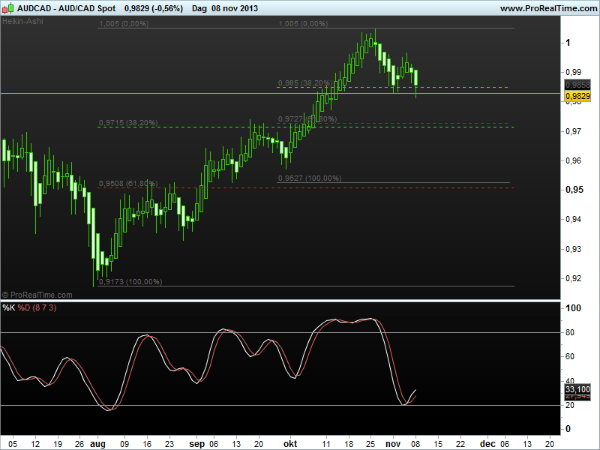The width and height of the screenshot is (600, 450).
Task: Click the Dag 08 nov 2013 date label
Action: click(225, 8)
